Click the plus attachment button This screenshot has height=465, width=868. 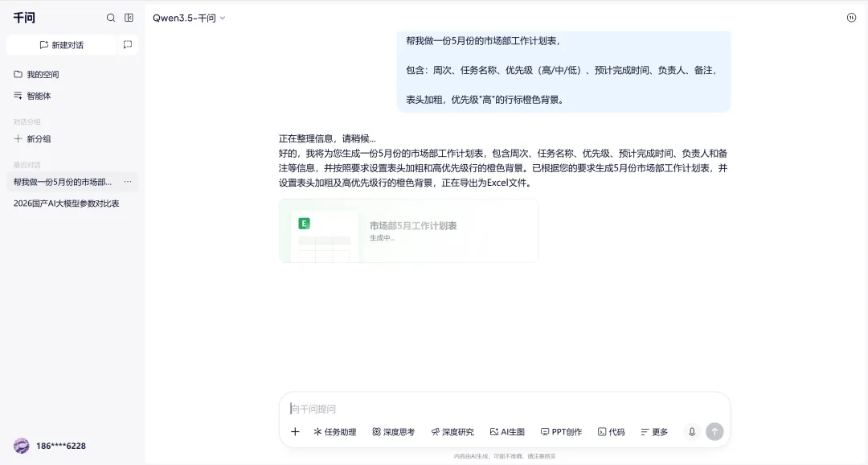click(x=295, y=432)
